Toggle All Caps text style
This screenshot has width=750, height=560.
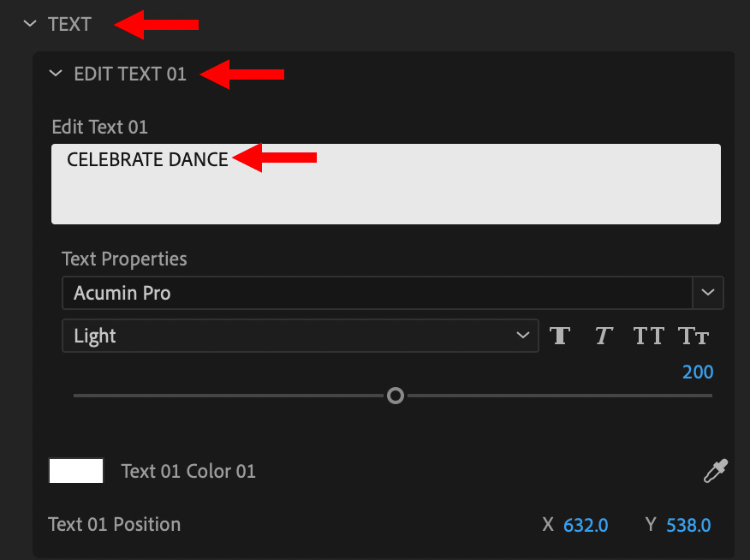tap(648, 336)
